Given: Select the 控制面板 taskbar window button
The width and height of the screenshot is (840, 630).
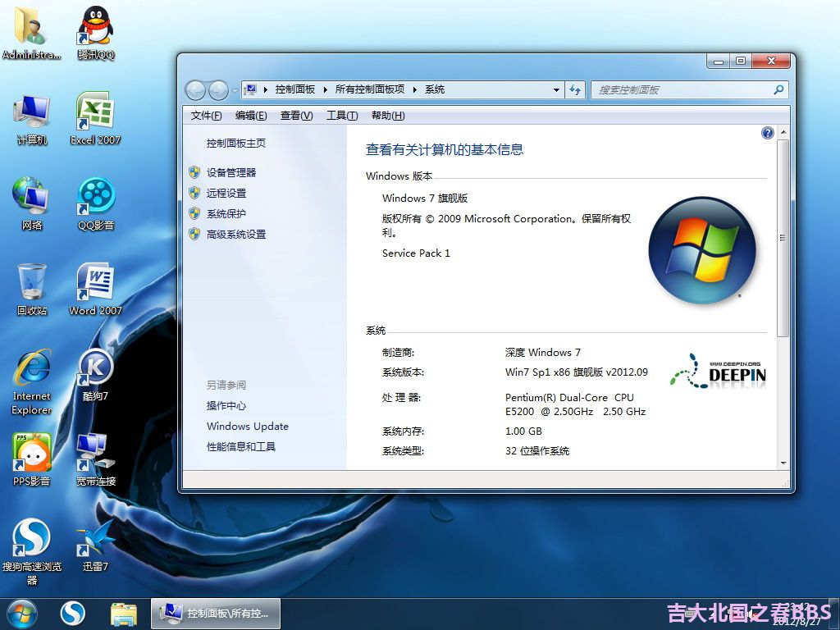Looking at the screenshot, I should coord(216,614).
